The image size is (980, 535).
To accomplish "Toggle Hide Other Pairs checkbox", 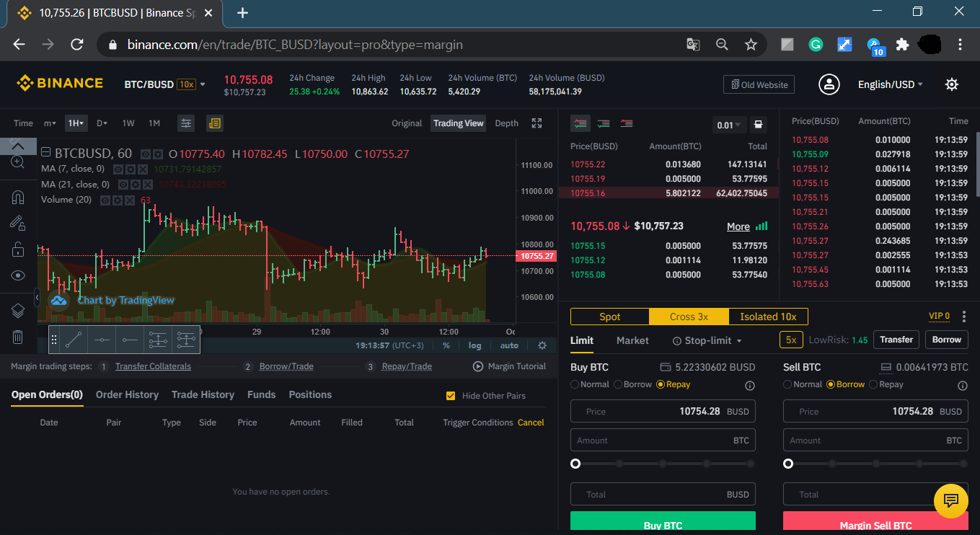I will coord(451,396).
